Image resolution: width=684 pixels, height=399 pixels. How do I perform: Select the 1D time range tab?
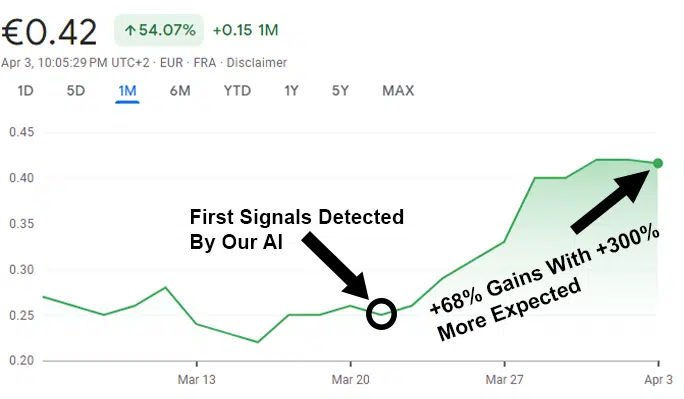25,91
